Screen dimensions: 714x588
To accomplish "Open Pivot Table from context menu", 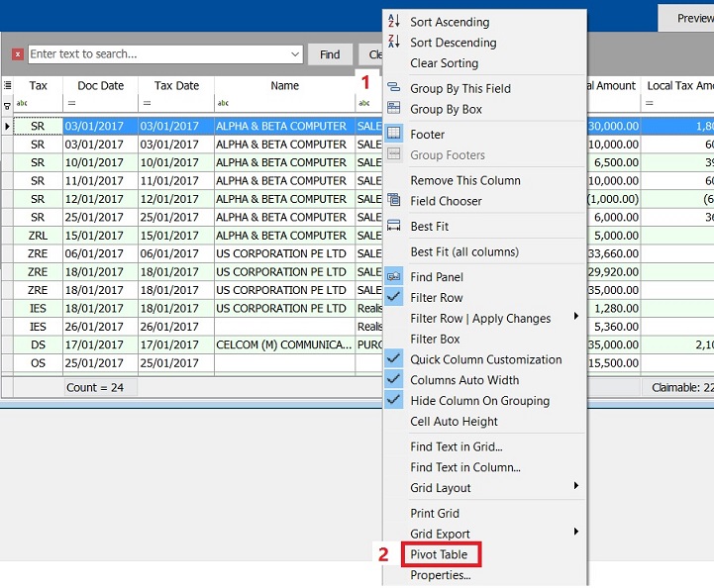I will [x=439, y=554].
